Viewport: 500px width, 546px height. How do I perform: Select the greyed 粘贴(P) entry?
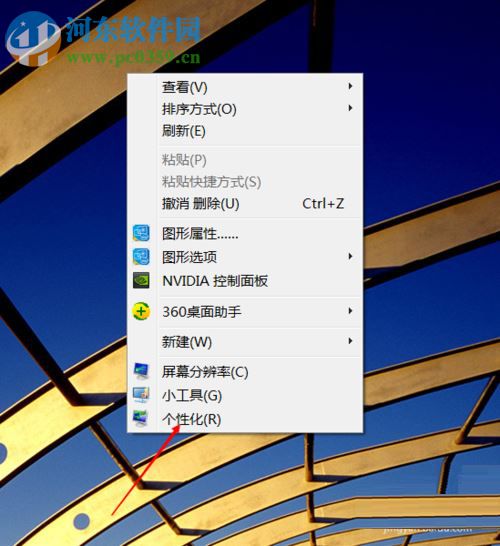(245, 160)
